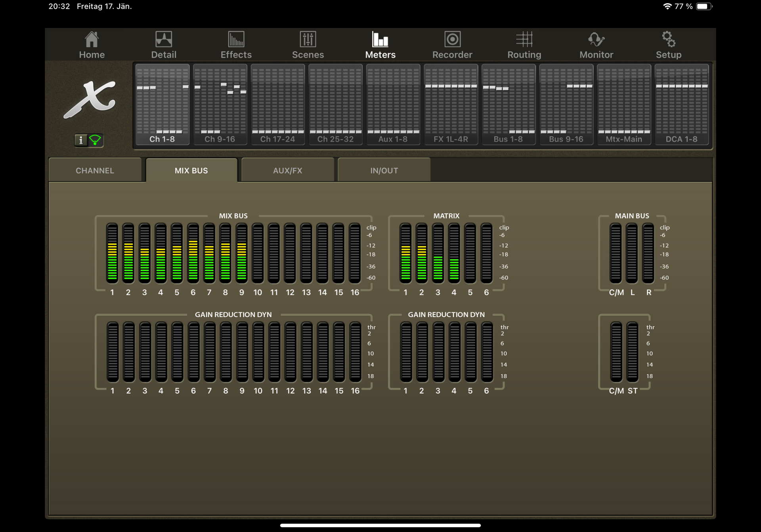Image resolution: width=761 pixels, height=532 pixels.
Task: Tap Mix Bus 1 gain reduction meter
Action: [x=113, y=352]
